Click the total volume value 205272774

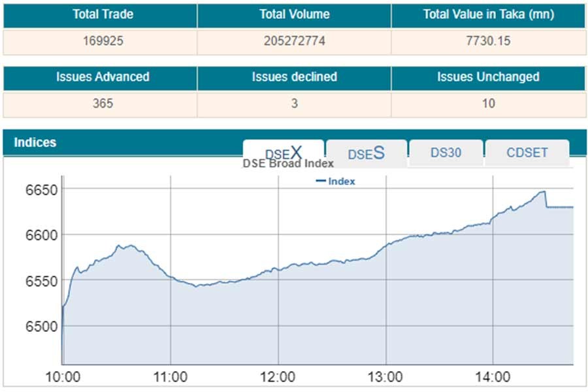[x=294, y=42]
